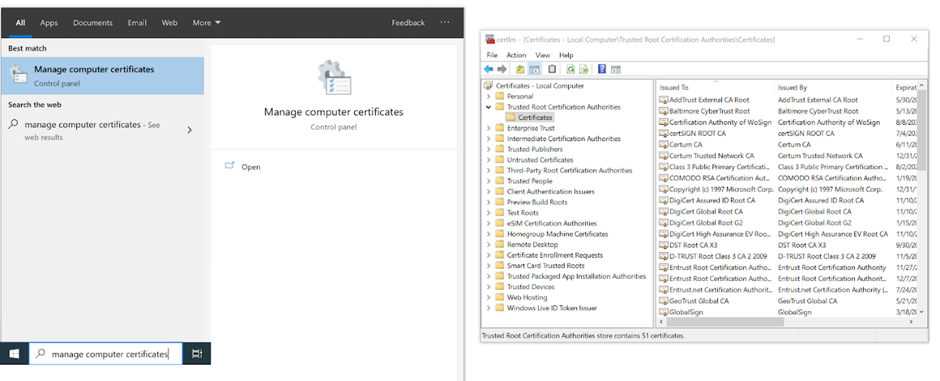The height and width of the screenshot is (381, 940).
Task: Switch to the Documents search tab
Action: (x=92, y=23)
